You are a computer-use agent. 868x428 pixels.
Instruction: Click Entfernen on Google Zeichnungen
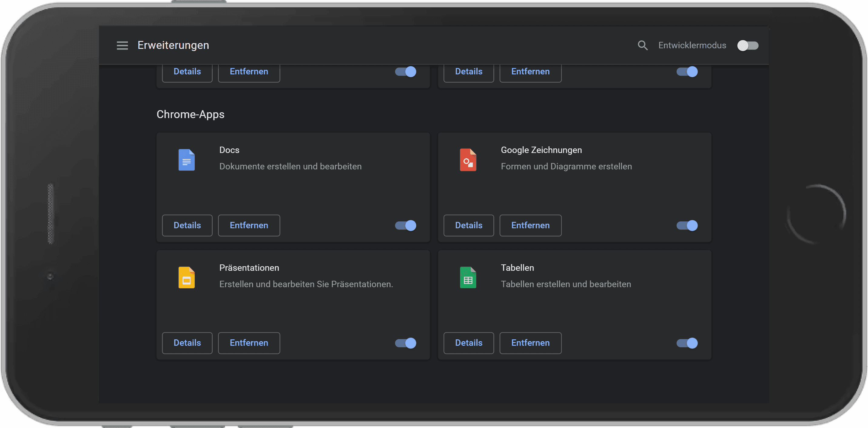(x=530, y=225)
